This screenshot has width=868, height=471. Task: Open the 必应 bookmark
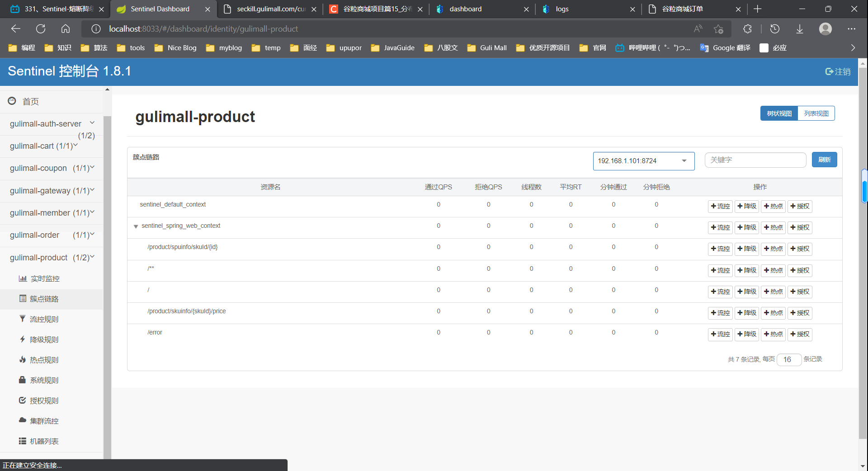pos(774,48)
